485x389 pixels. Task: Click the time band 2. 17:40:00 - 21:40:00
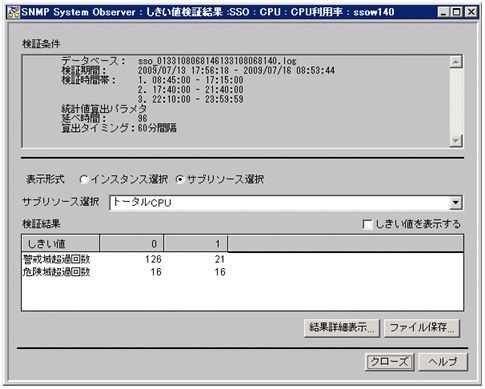[191, 90]
